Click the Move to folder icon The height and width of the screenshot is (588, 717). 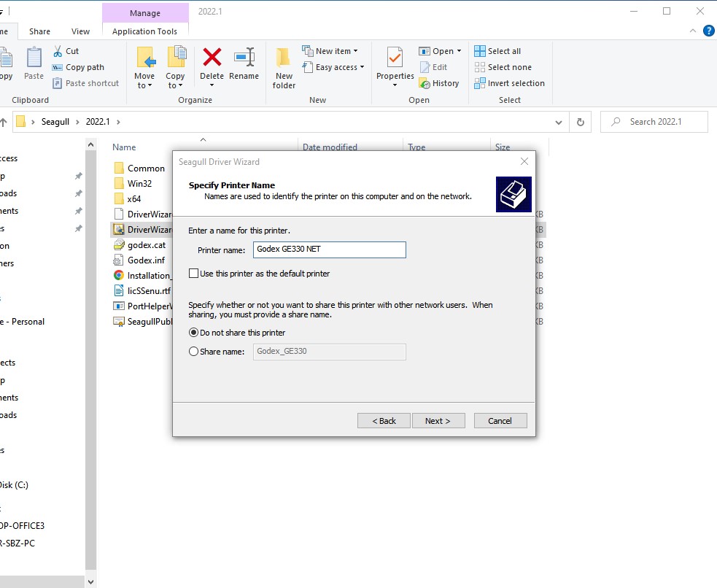pyautogui.click(x=146, y=58)
